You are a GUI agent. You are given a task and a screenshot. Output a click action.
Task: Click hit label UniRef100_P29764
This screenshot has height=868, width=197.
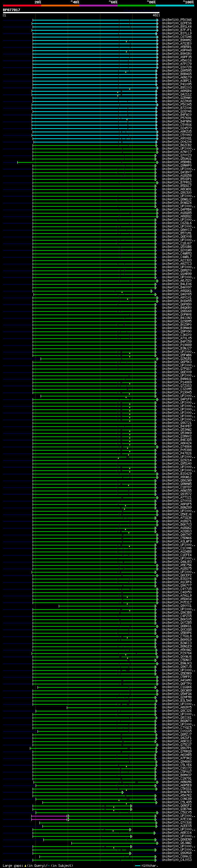pos(177,653)
